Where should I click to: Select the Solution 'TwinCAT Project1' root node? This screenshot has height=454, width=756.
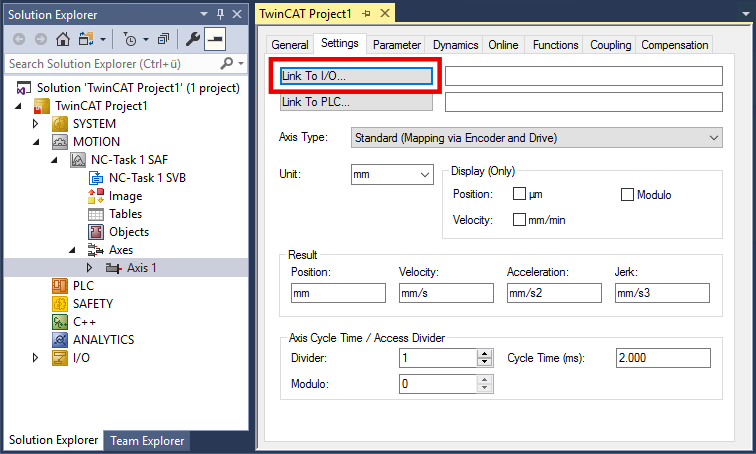click(x=138, y=88)
